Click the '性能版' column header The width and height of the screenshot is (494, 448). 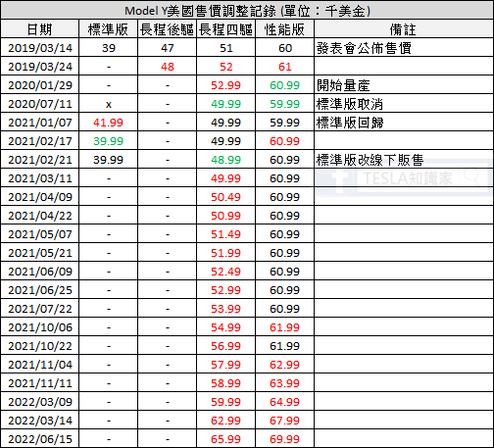(284, 29)
